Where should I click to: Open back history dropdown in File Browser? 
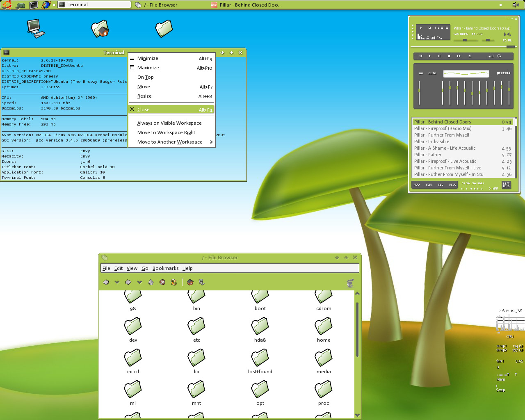click(117, 282)
